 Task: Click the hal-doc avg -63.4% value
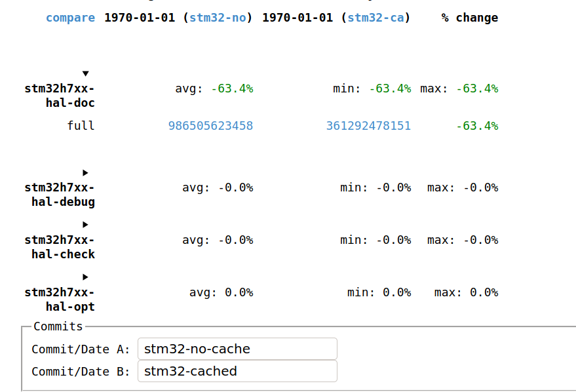tap(232, 88)
